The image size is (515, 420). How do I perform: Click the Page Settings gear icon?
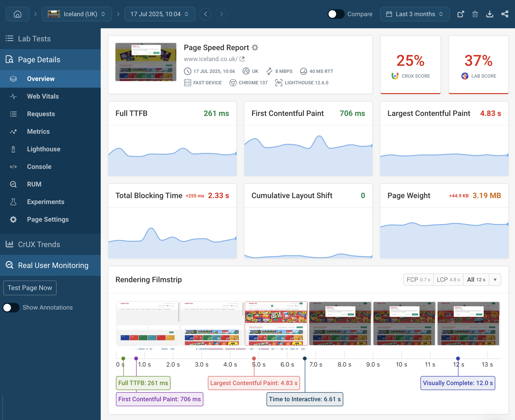point(13,220)
